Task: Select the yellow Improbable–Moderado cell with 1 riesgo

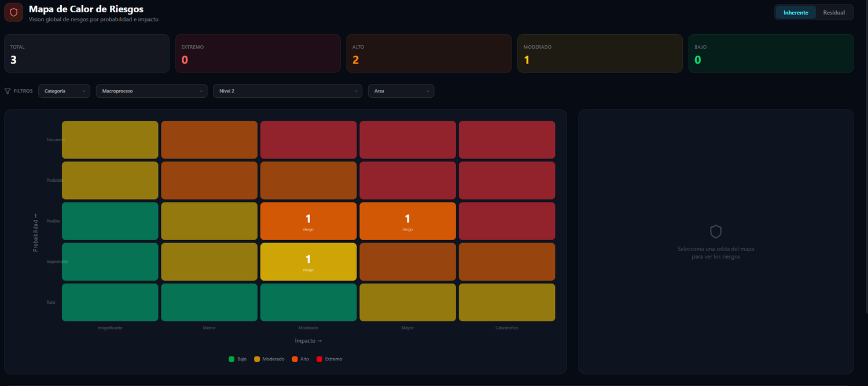Action: [x=308, y=262]
